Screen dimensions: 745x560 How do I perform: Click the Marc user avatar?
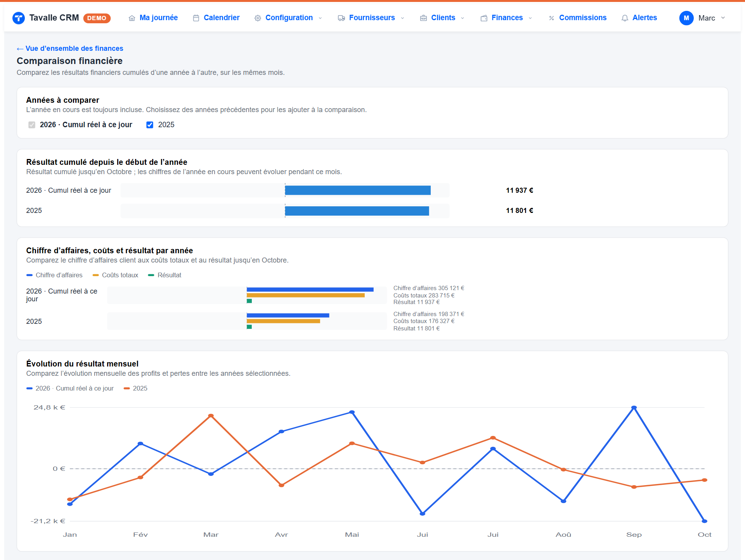pyautogui.click(x=686, y=18)
